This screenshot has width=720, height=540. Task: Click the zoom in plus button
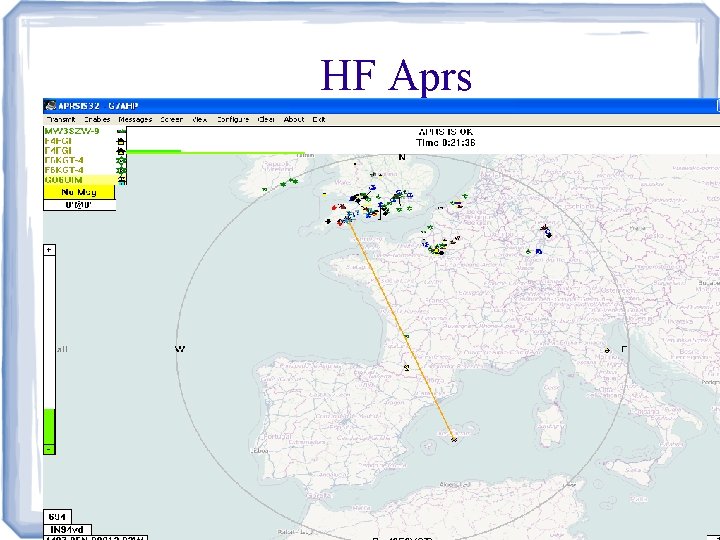coord(49,249)
